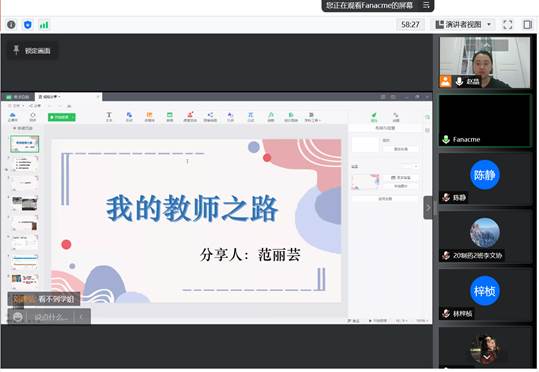The height and width of the screenshot is (372, 539).
Task: Collapse the chat bar arrow
Action: (x=82, y=317)
